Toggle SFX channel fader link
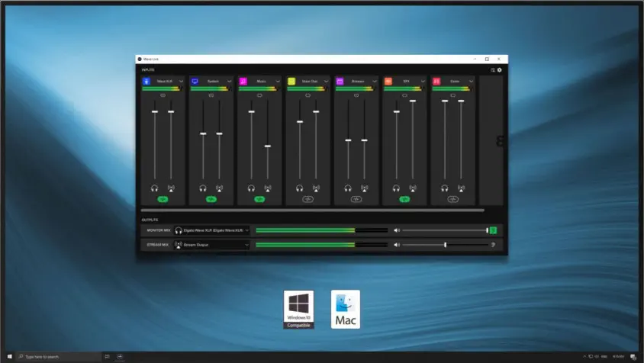 pos(404,95)
